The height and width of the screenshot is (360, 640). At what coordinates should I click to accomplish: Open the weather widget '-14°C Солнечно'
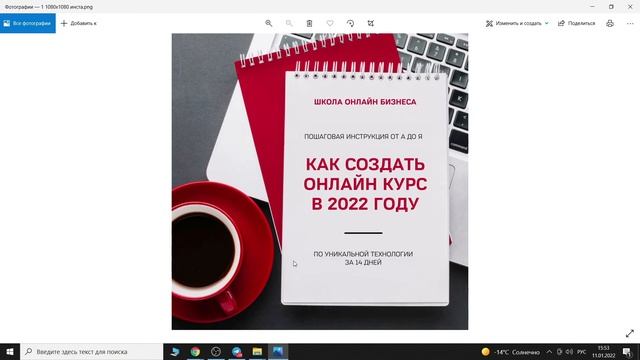pos(510,352)
